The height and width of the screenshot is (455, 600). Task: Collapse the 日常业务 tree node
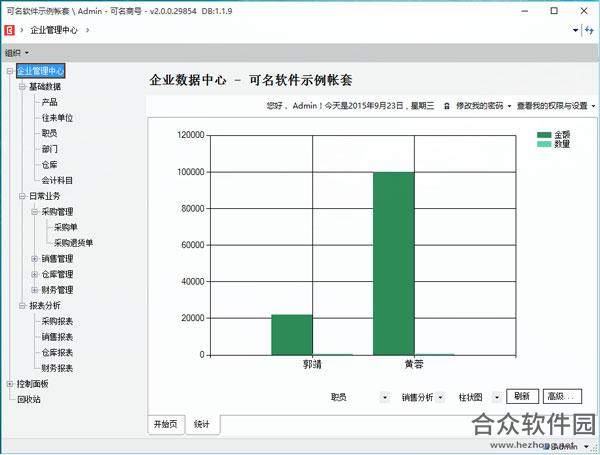click(x=22, y=196)
